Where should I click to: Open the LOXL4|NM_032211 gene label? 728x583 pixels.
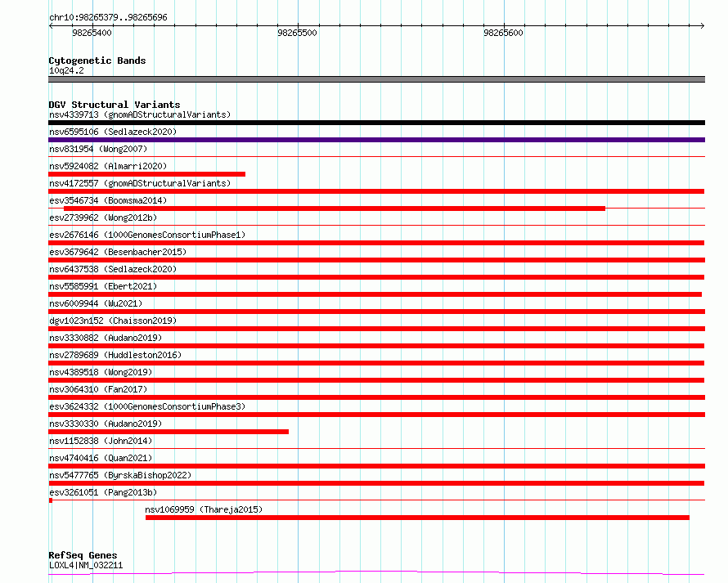point(86,565)
